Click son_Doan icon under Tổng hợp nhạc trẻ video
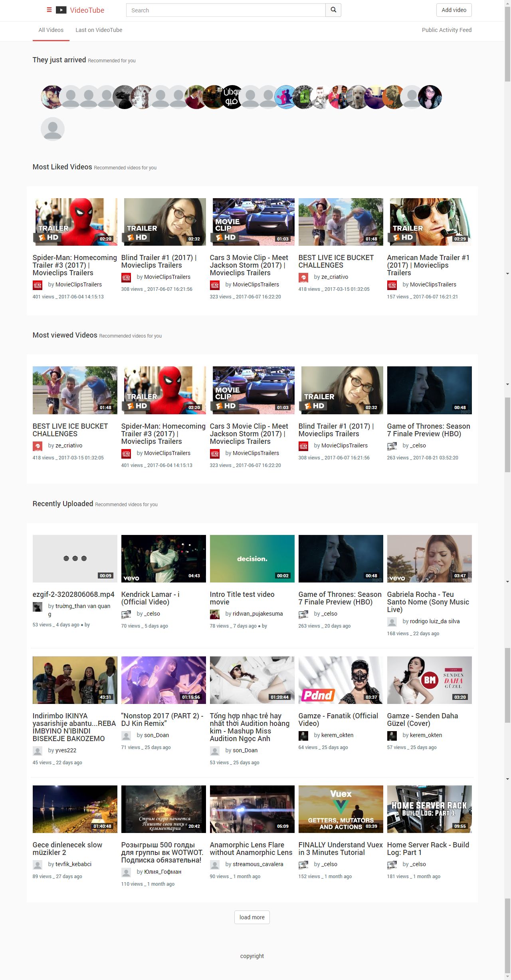The height and width of the screenshot is (980, 511). tap(215, 751)
